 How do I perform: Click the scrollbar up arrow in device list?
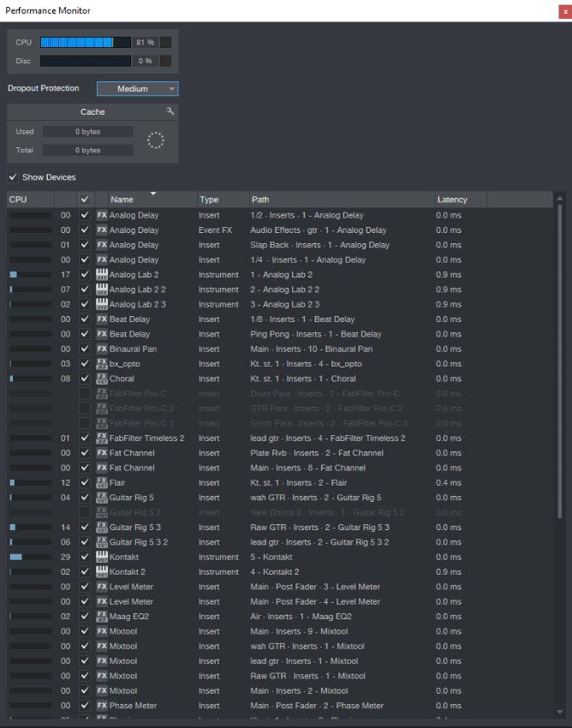point(560,198)
